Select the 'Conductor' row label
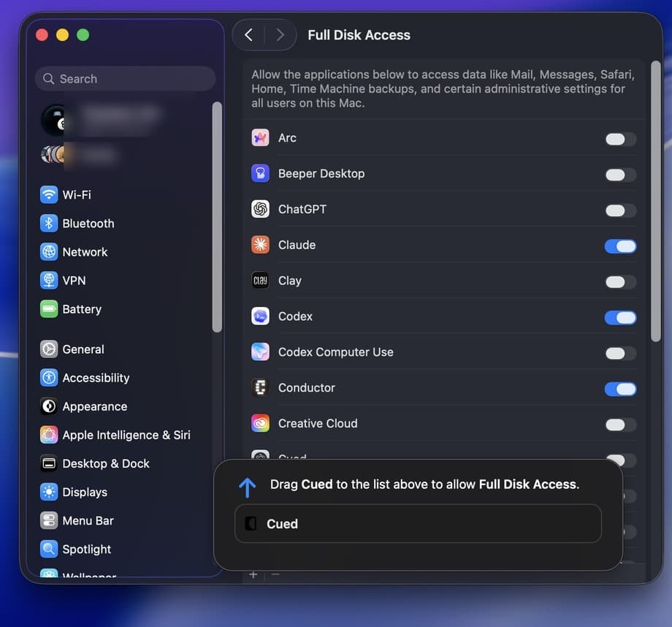 (x=307, y=388)
